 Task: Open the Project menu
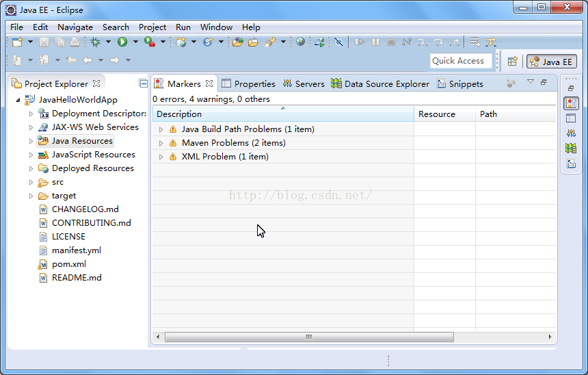[152, 27]
